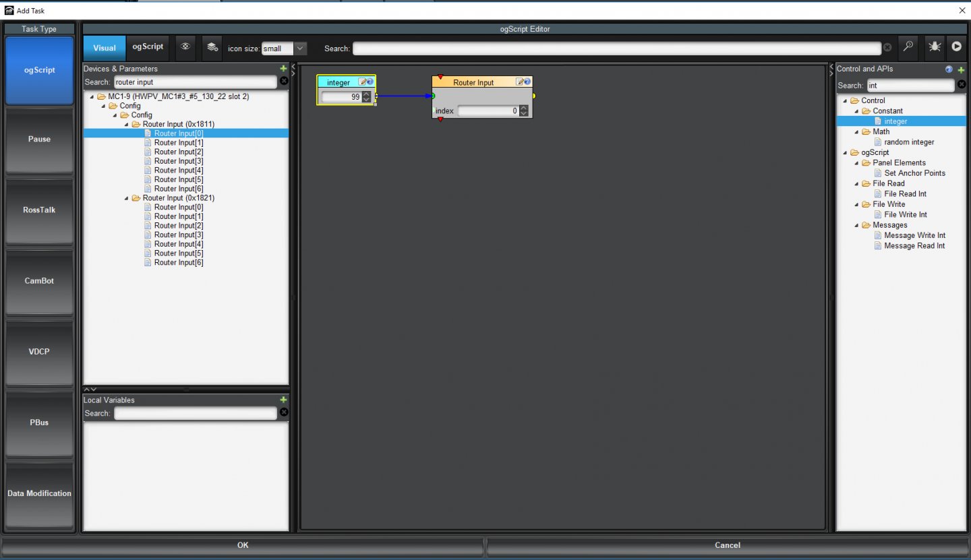Select the File Read Int item

pyautogui.click(x=905, y=194)
